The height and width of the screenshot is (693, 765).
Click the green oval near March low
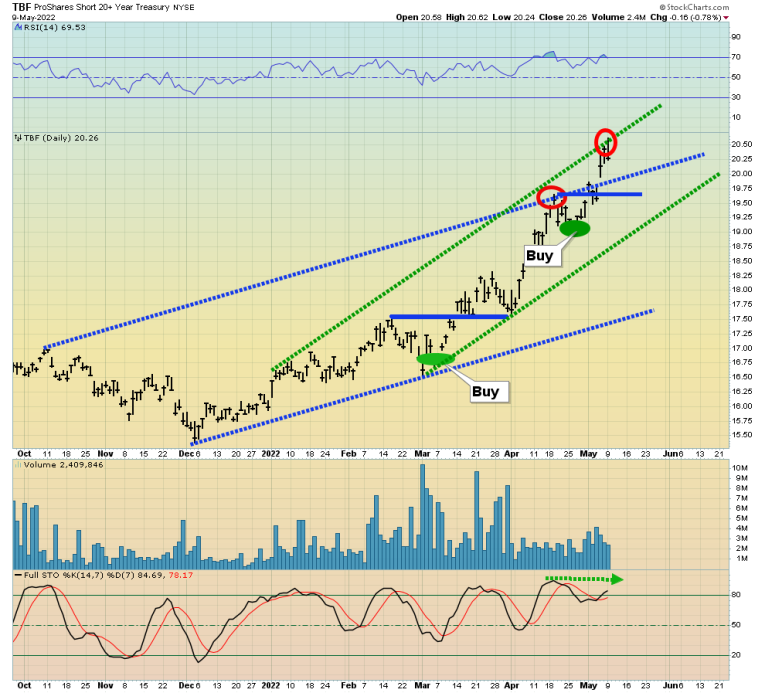click(435, 359)
